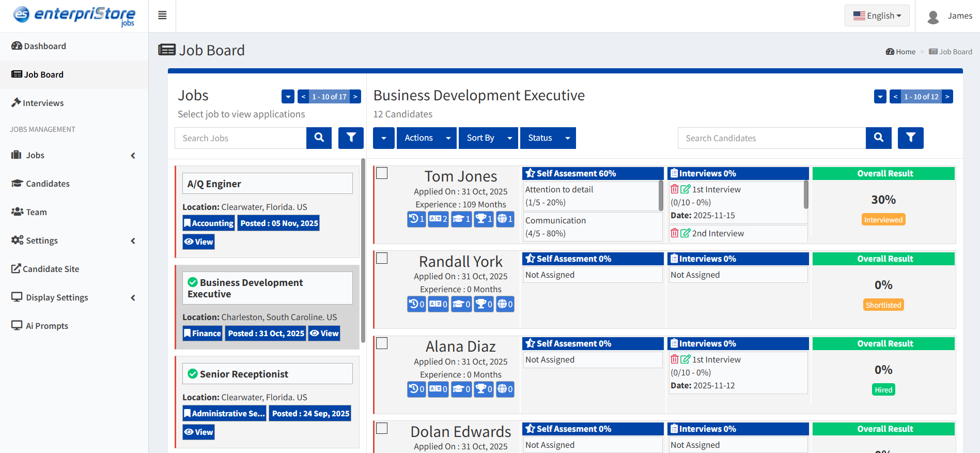The width and height of the screenshot is (980, 453).
Task: Click Tom Jones interviews panel scrollbar
Action: coord(806,195)
